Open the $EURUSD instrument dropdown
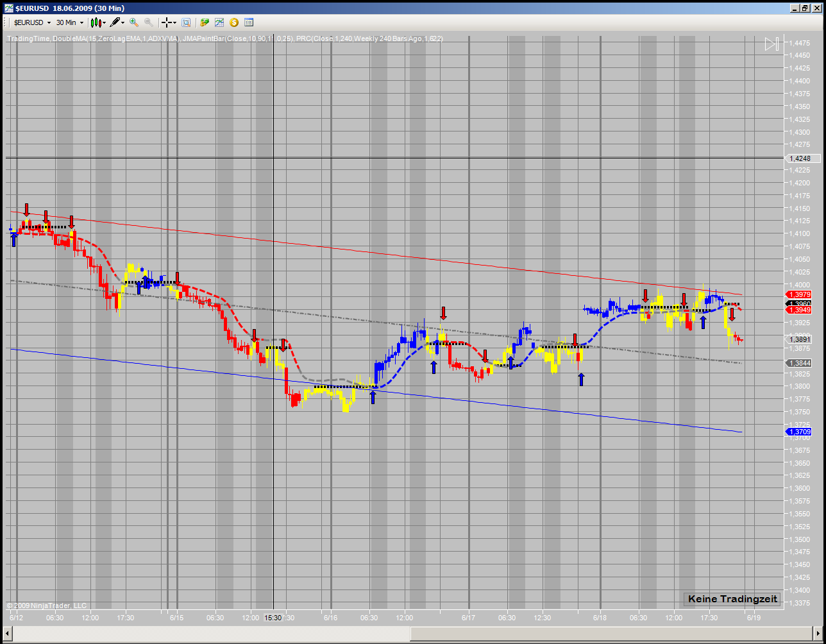This screenshot has width=826, height=644. point(32,22)
